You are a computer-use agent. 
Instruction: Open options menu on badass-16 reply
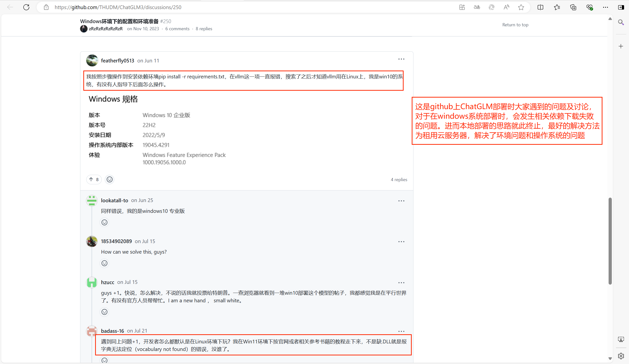coord(401,332)
